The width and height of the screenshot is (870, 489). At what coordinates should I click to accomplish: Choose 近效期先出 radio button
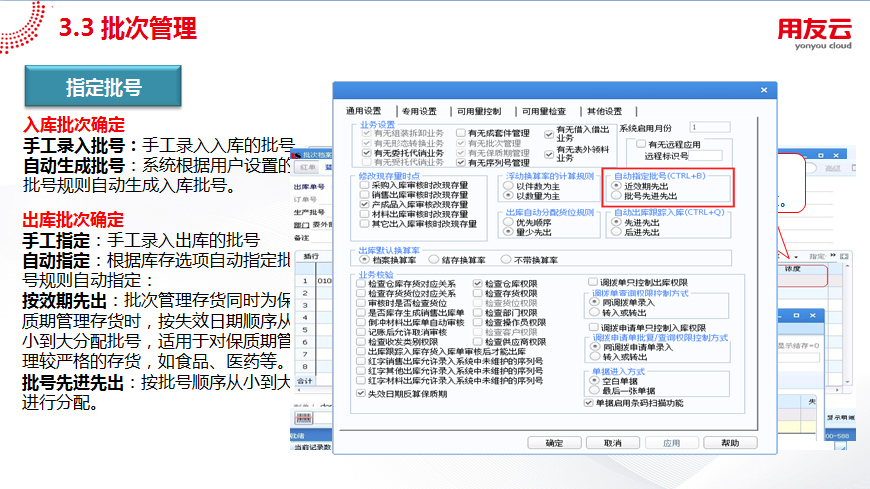coord(615,186)
